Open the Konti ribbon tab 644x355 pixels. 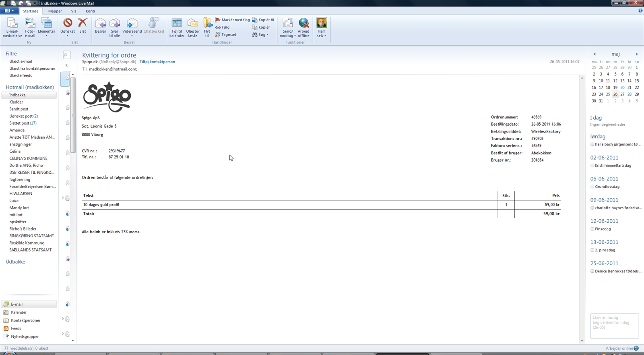point(90,11)
